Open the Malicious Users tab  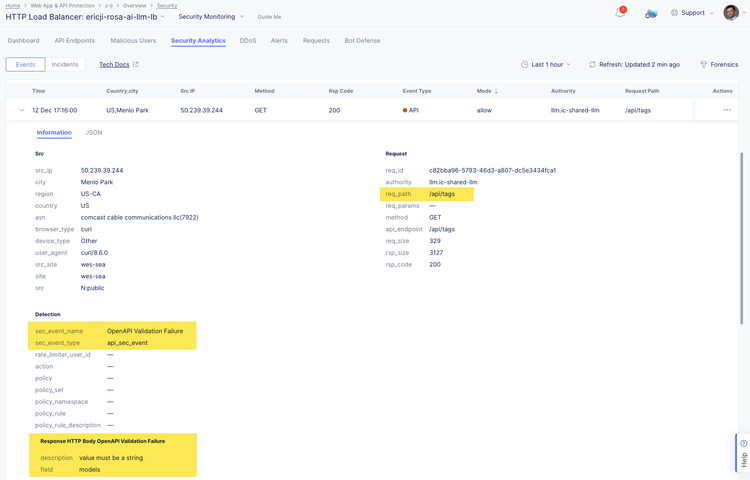[x=134, y=41]
